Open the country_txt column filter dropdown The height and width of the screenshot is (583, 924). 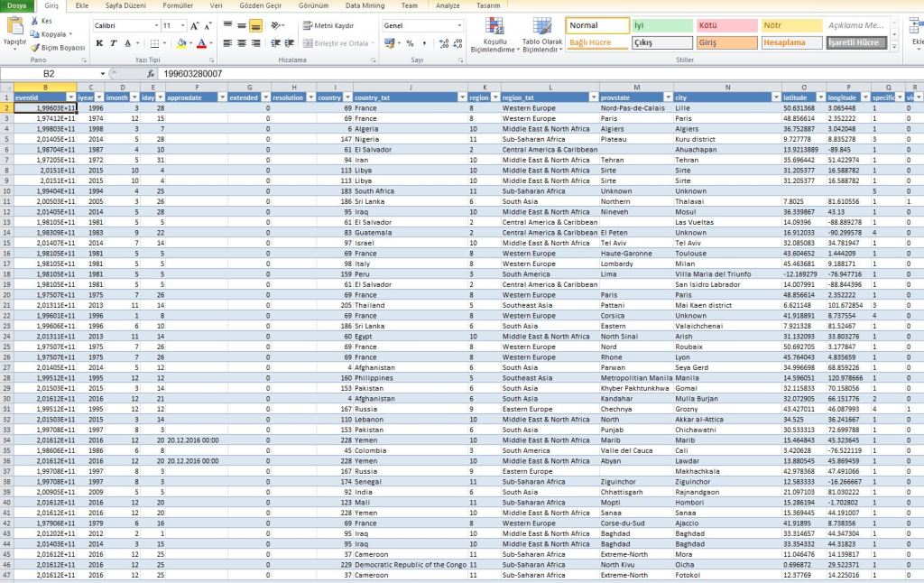coord(460,97)
